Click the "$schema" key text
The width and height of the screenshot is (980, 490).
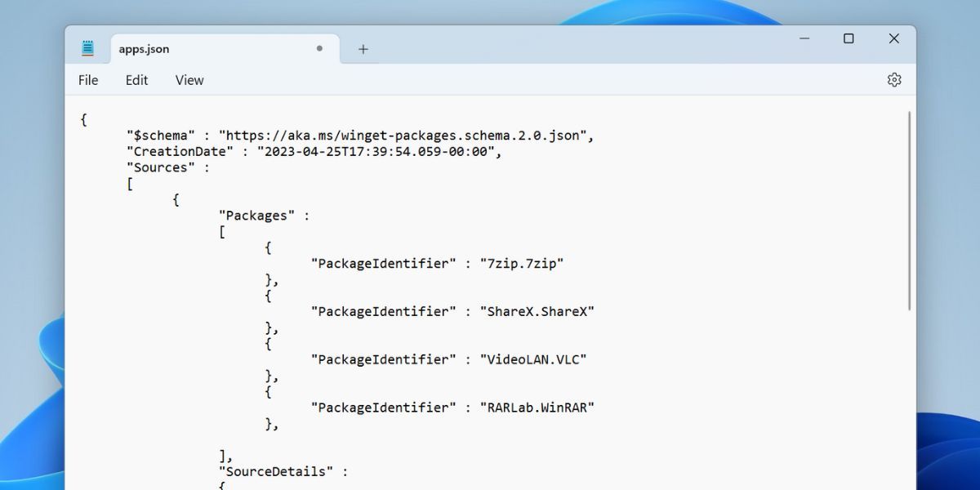pos(161,136)
